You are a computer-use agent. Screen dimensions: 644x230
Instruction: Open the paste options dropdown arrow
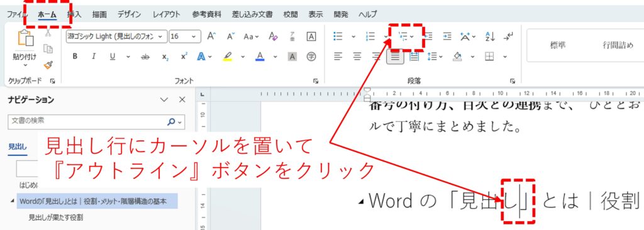25,65
